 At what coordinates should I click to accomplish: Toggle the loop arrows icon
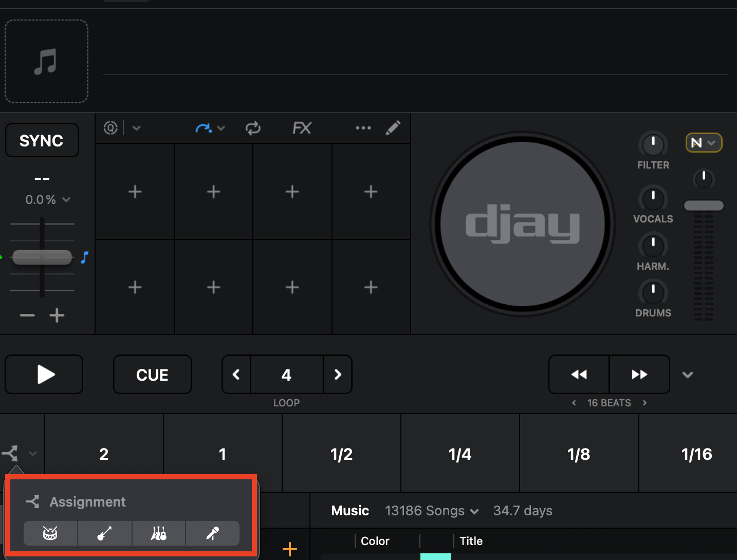[x=253, y=128]
